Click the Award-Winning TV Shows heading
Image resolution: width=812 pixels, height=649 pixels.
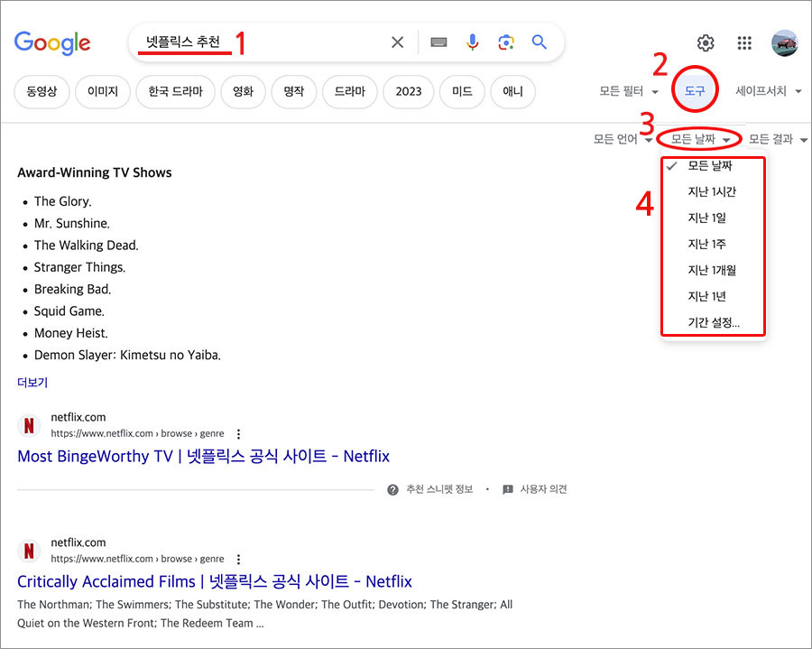tap(94, 172)
